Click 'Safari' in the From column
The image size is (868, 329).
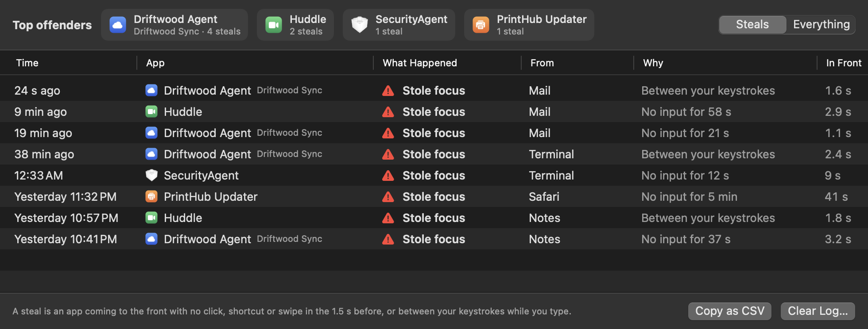(x=544, y=197)
